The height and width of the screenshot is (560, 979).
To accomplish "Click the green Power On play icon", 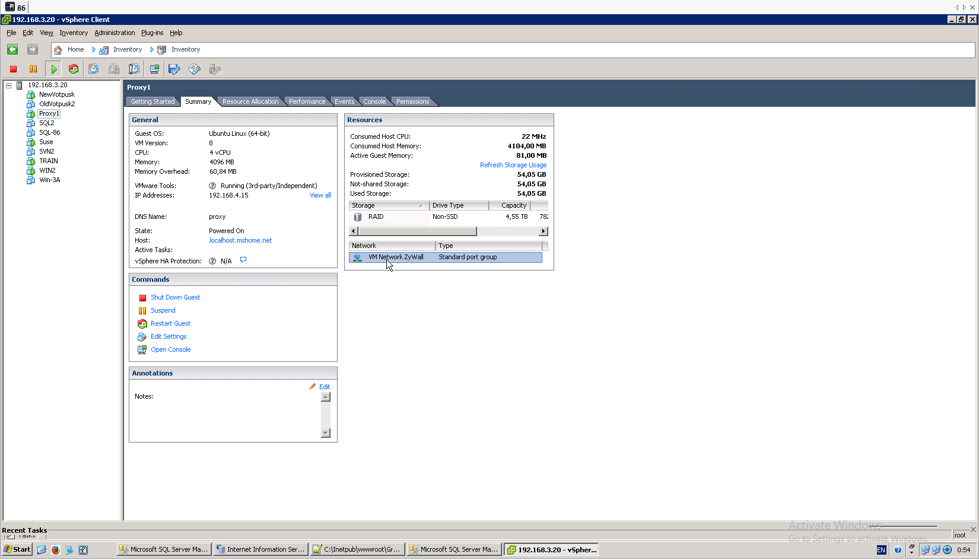I will (x=53, y=69).
